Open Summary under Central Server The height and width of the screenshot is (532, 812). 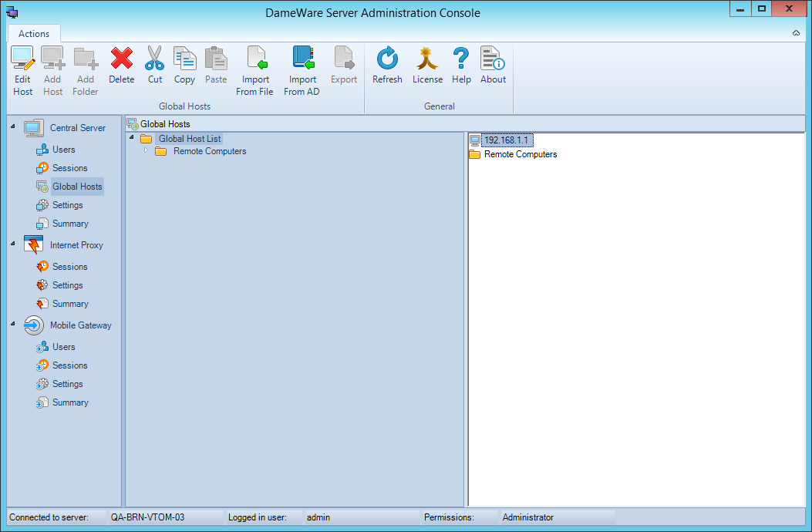coord(70,224)
